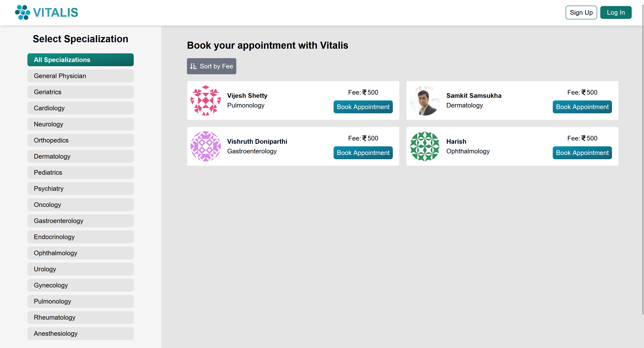
Task: Show Gastroenterology doctors
Action: pyautogui.click(x=81, y=221)
